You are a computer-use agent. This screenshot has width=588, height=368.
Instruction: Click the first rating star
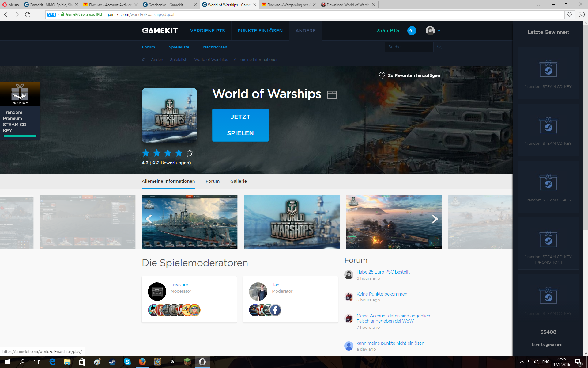[x=146, y=153]
